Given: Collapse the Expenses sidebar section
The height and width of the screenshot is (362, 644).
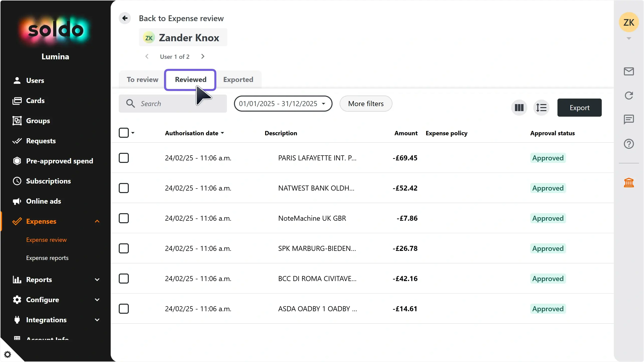Looking at the screenshot, I should tap(97, 221).
